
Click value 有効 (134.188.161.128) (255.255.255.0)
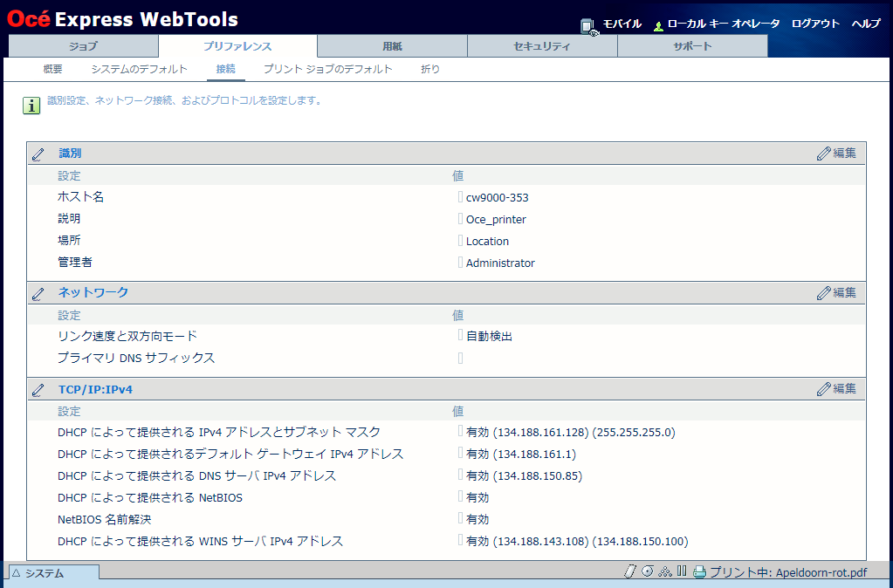[571, 432]
